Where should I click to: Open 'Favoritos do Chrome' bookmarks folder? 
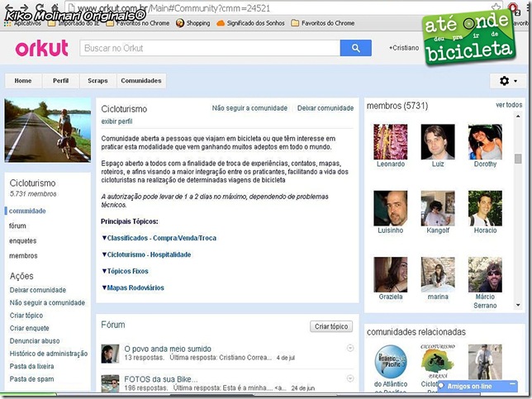click(x=323, y=23)
